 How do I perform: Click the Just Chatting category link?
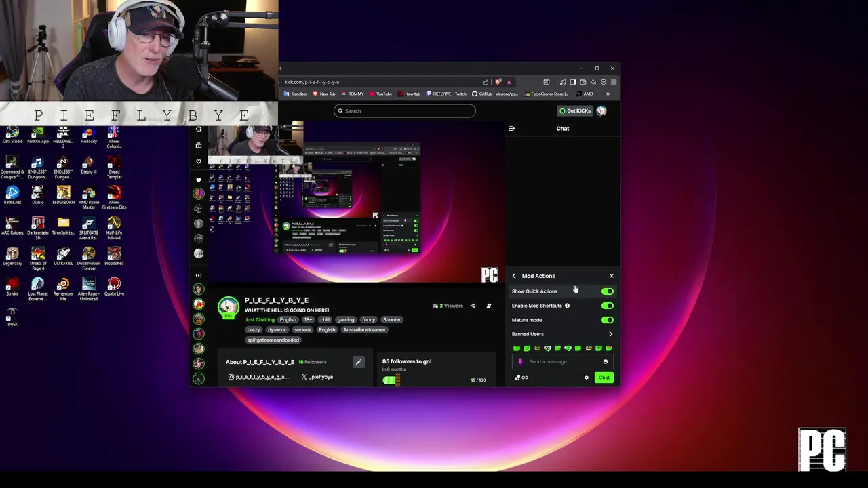click(x=260, y=319)
